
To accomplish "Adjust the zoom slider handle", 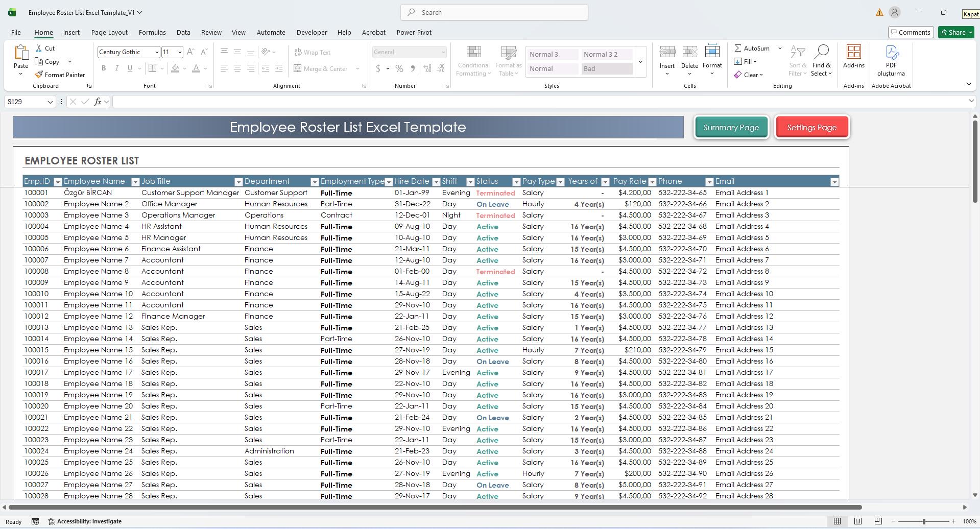I will [924, 521].
